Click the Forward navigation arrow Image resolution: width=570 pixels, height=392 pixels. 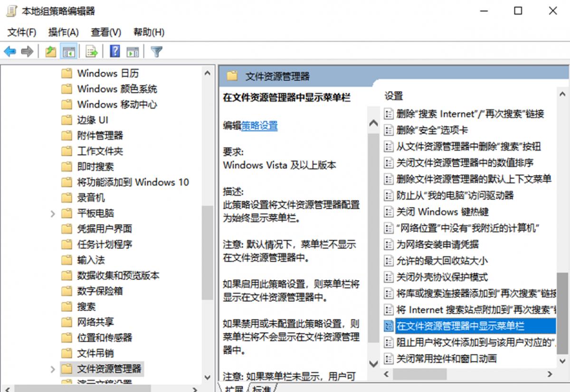click(27, 51)
